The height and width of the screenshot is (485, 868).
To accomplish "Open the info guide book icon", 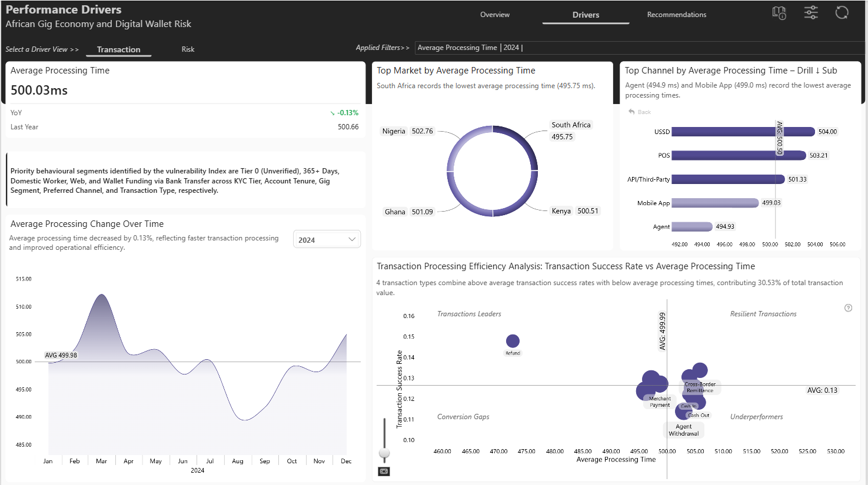I will 779,13.
